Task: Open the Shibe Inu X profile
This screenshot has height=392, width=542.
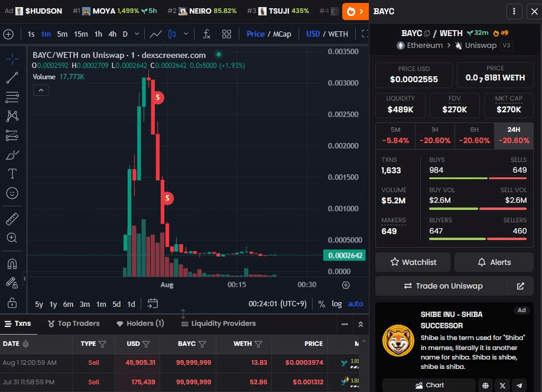Action: coord(502,385)
